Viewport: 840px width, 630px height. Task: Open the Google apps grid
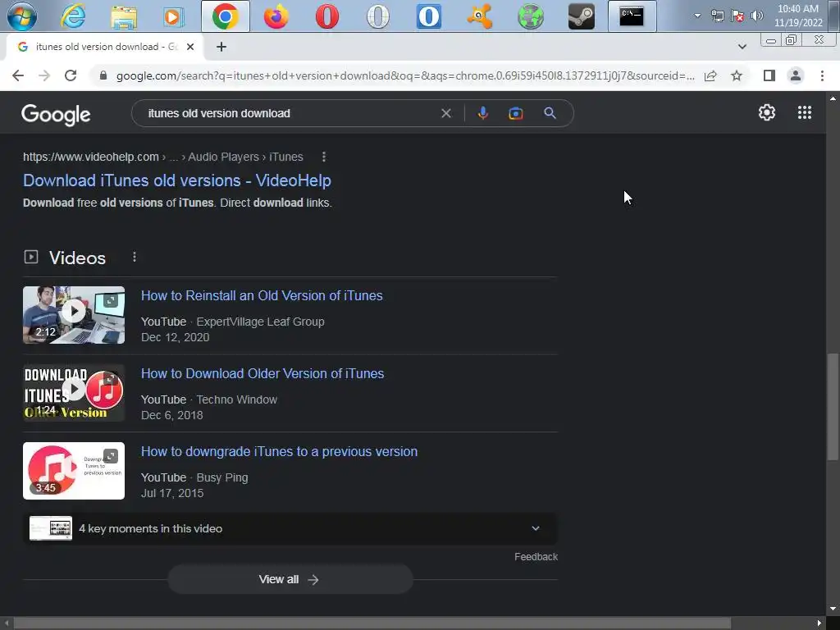(804, 112)
